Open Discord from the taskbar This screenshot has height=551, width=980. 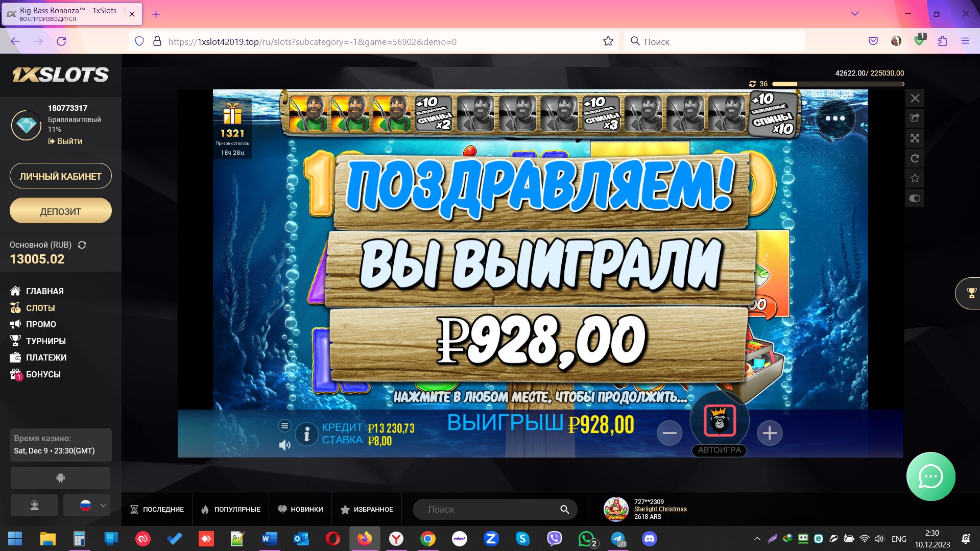650,539
